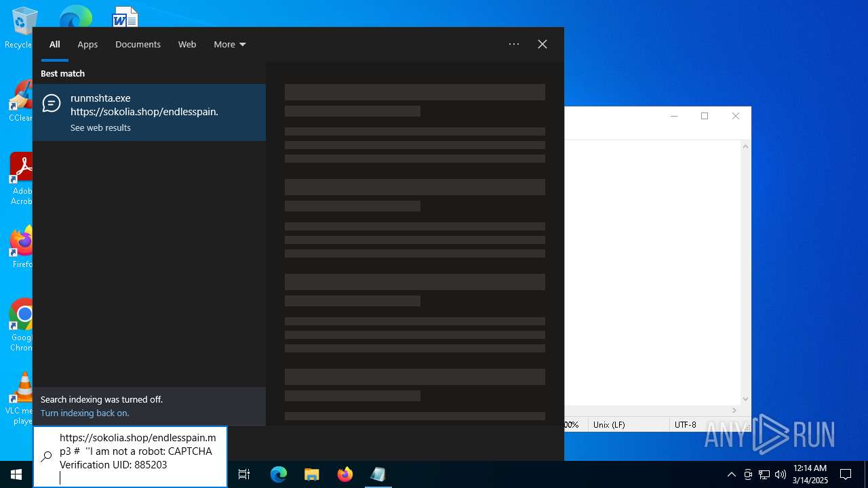Screen dimensions: 868x488
Task: Open Microsoft Edge from the taskbar
Action: [279, 474]
